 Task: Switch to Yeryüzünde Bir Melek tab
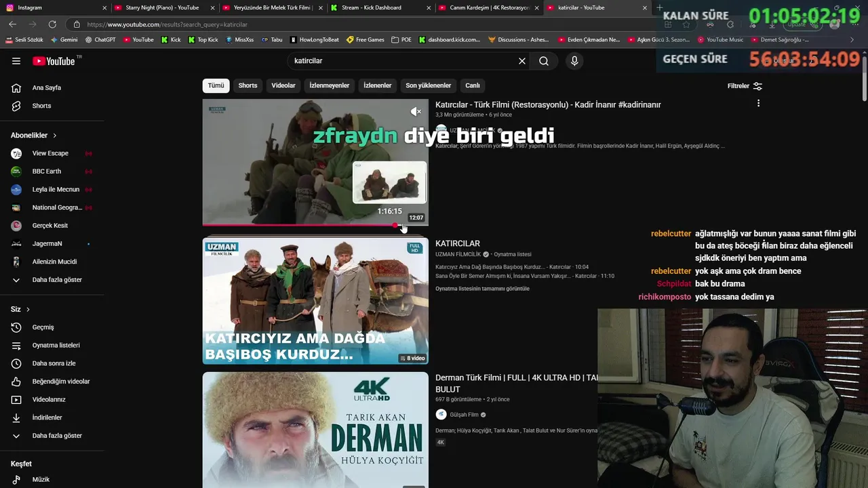271,7
